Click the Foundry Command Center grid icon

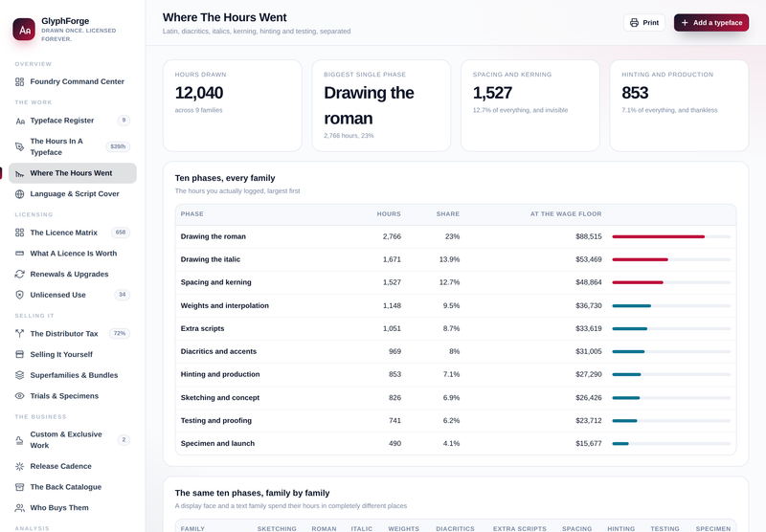(x=19, y=81)
